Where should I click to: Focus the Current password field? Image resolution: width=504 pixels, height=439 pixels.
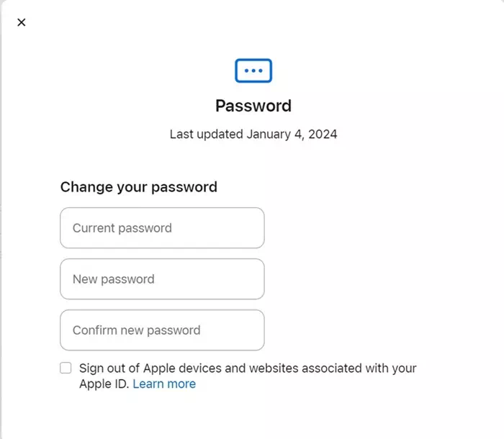point(162,228)
